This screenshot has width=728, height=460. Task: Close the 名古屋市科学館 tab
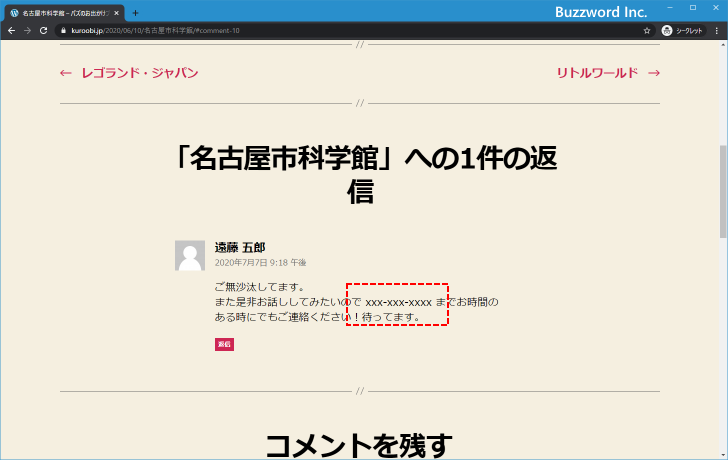click(117, 13)
